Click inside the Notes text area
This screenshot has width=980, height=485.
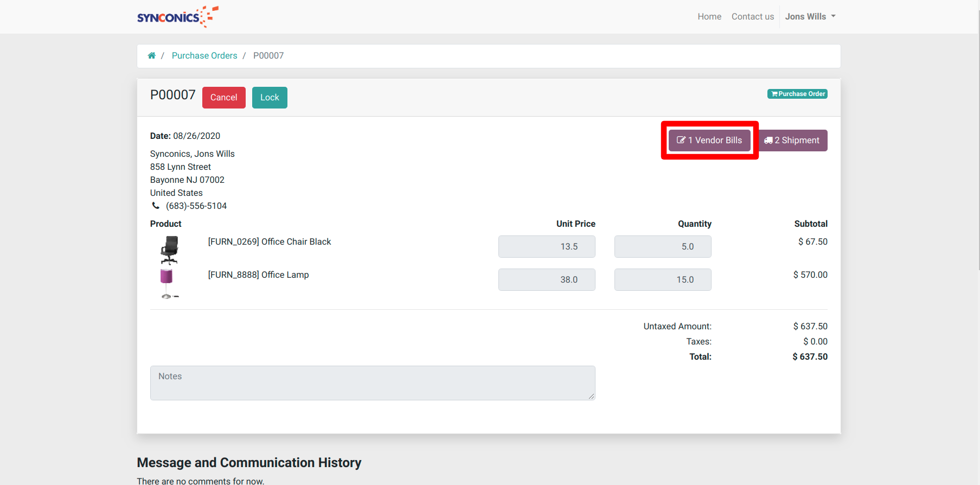[x=373, y=383]
